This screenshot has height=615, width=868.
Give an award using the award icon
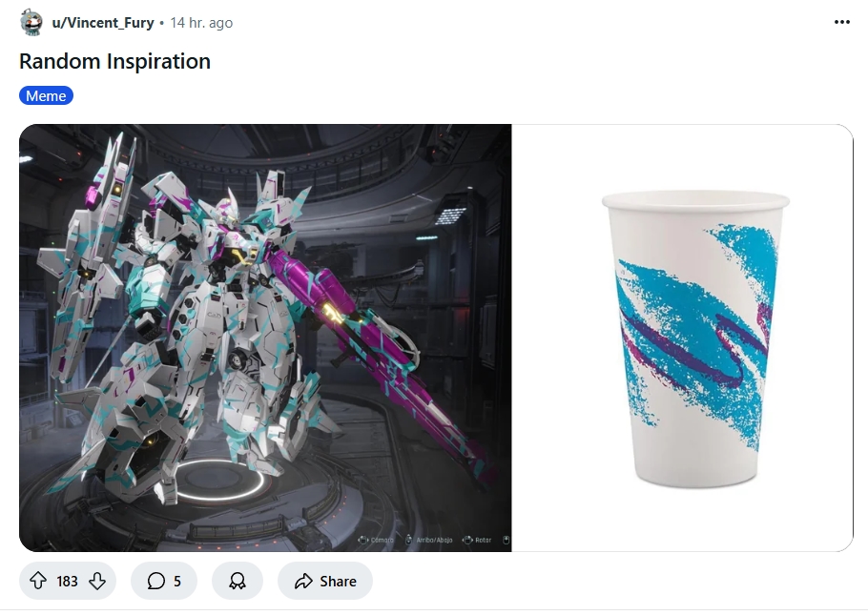pos(238,581)
